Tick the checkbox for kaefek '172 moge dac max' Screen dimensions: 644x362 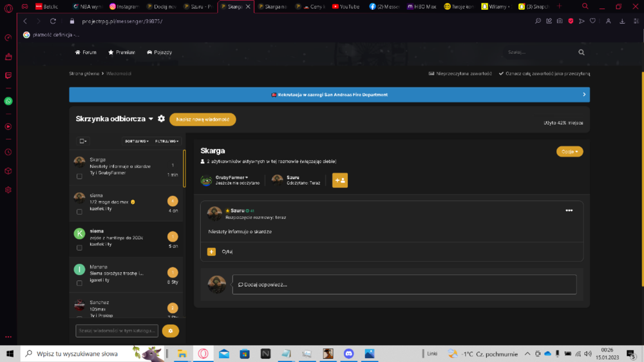[79, 212]
